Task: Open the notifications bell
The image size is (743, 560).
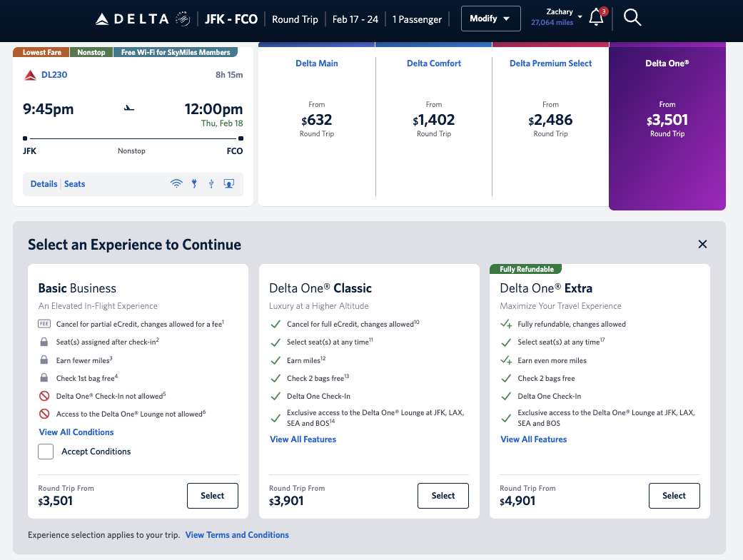Action: pyautogui.click(x=597, y=18)
